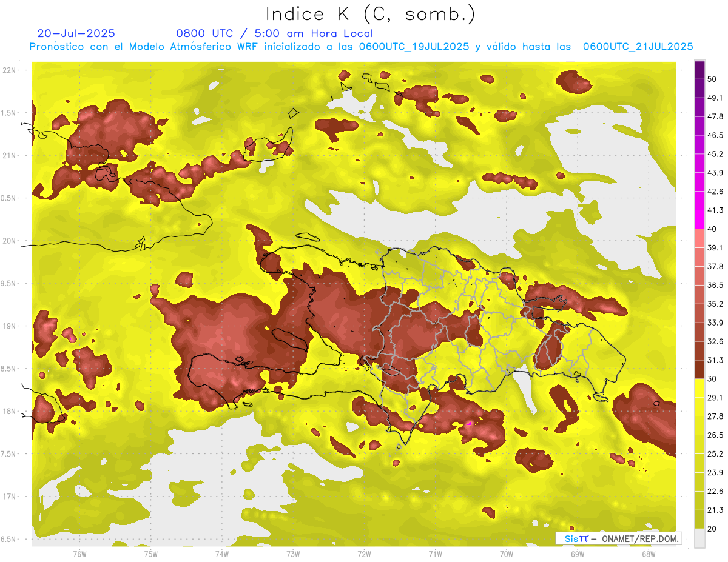Click the '69W' longitude axis label

point(578,554)
